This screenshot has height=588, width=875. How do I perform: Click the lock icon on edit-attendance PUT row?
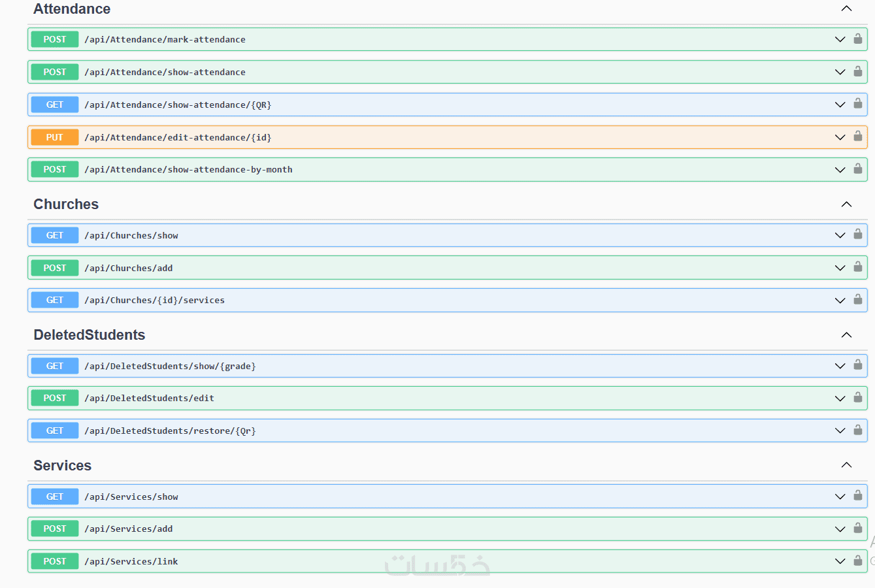coord(858,137)
